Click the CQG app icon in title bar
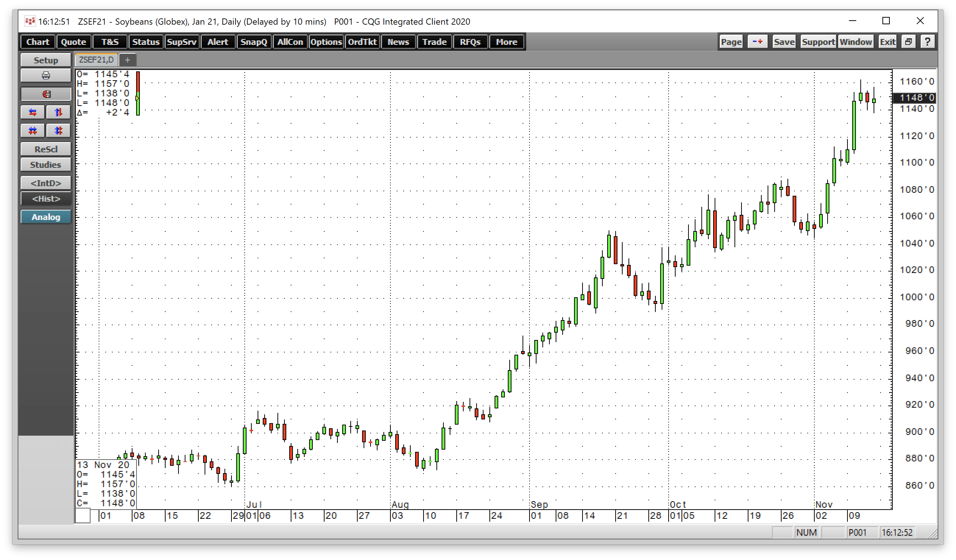This screenshot has height=560, width=956. (30, 21)
